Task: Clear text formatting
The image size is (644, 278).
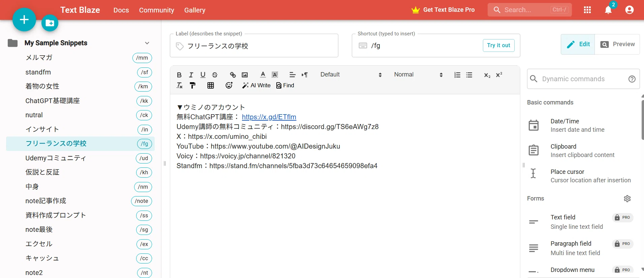Action: pyautogui.click(x=180, y=86)
